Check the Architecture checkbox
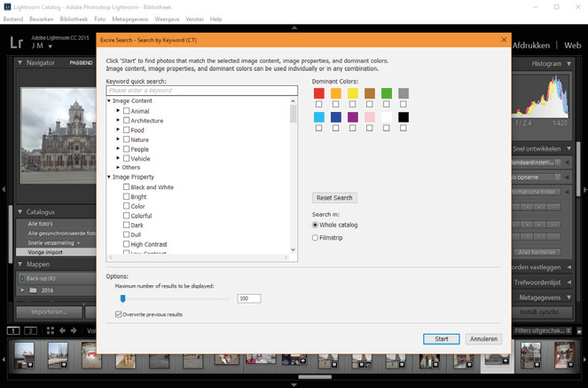This screenshot has height=388, width=588. pos(127,121)
